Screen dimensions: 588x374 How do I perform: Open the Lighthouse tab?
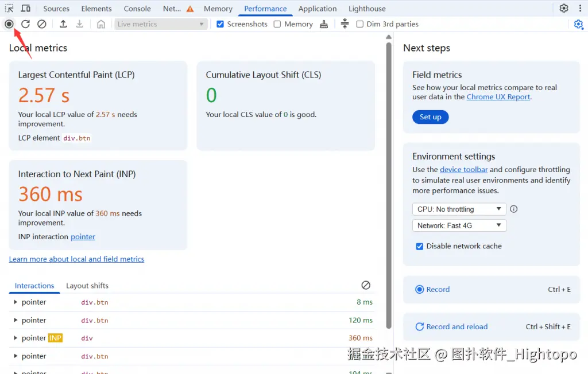click(367, 9)
